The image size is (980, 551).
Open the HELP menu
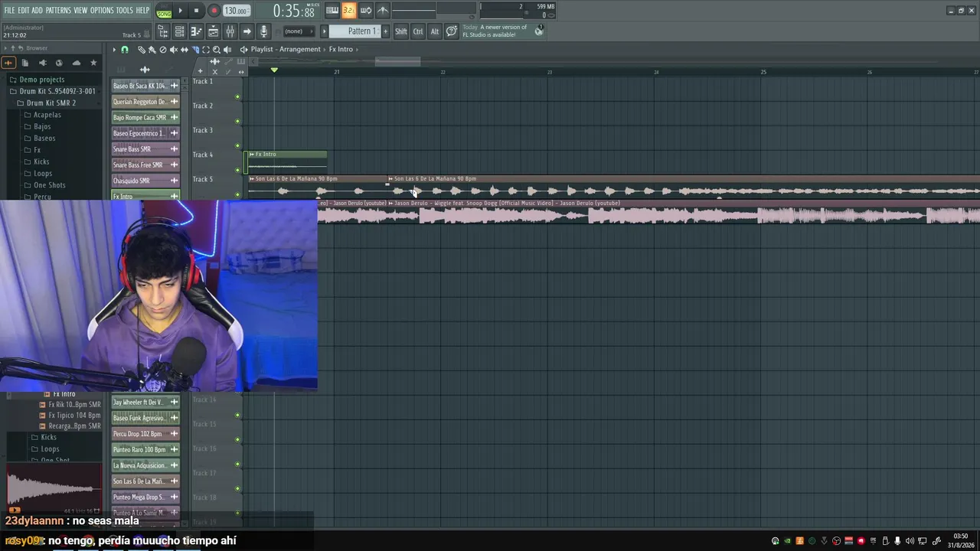(142, 10)
